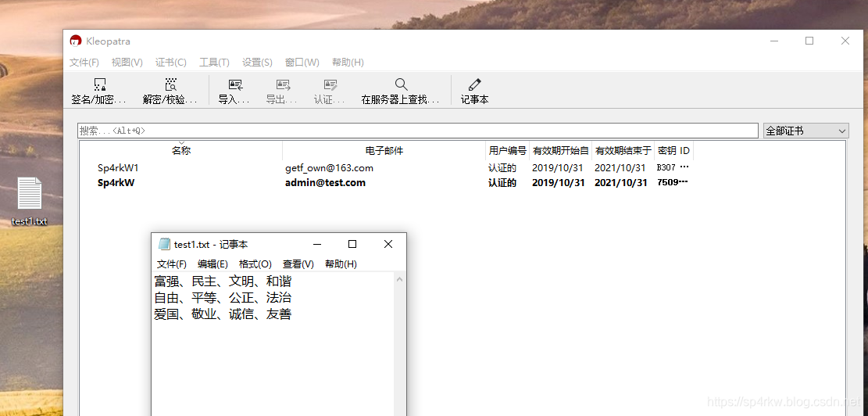
Task: Expand the 全部证书 filter dropdown
Action: [x=805, y=131]
